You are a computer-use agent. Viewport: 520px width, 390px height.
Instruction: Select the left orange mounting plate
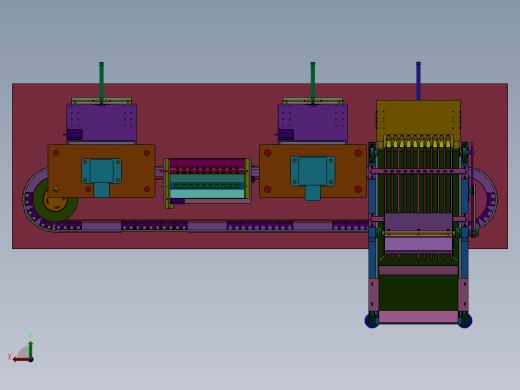pos(102,171)
